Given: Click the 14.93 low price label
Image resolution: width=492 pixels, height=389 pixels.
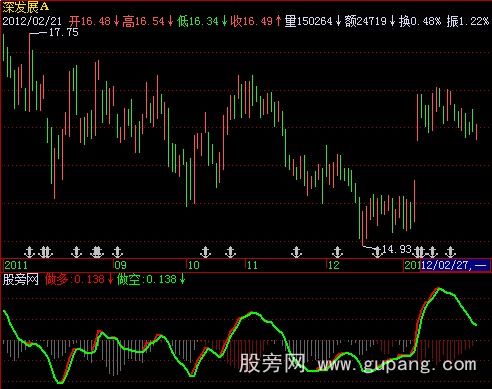Looking at the screenshot, I should (397, 249).
